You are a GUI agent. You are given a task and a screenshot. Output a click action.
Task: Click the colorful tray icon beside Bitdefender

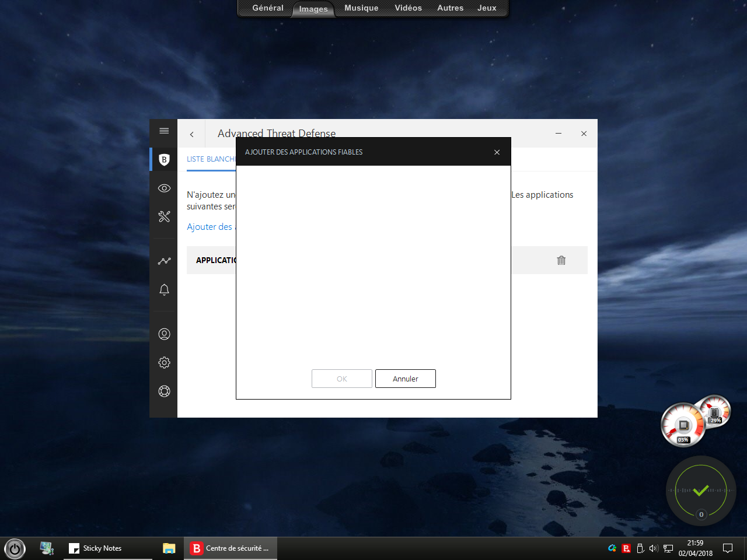point(612,548)
